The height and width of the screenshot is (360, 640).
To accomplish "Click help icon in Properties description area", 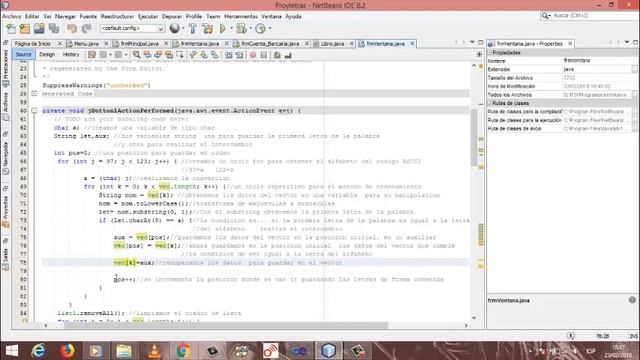I will click(x=632, y=300).
